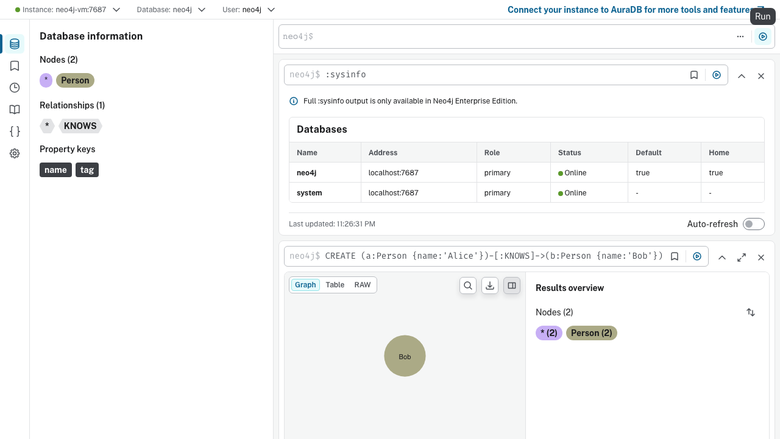Open the Query history clock icon
Screen dimensions: 780x439
[x=14, y=88]
